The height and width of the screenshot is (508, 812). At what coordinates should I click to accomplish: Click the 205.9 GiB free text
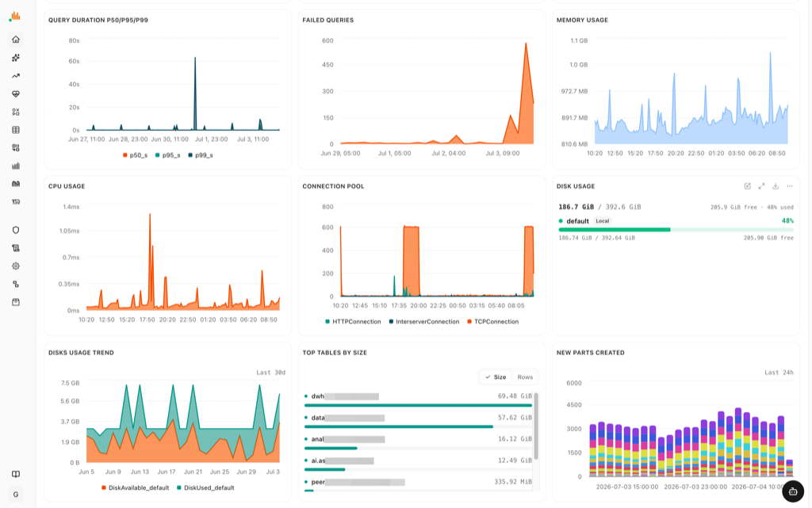click(x=733, y=208)
